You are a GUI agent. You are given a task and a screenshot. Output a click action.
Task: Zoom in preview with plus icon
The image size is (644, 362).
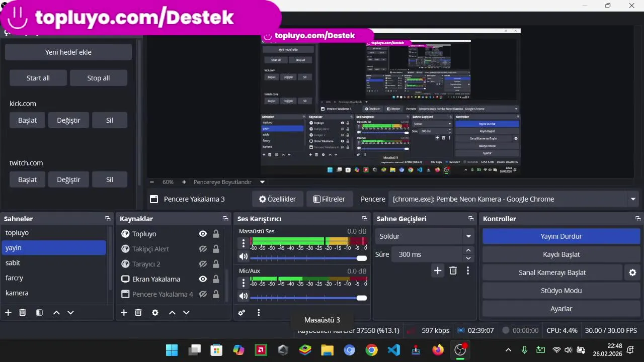point(184,182)
